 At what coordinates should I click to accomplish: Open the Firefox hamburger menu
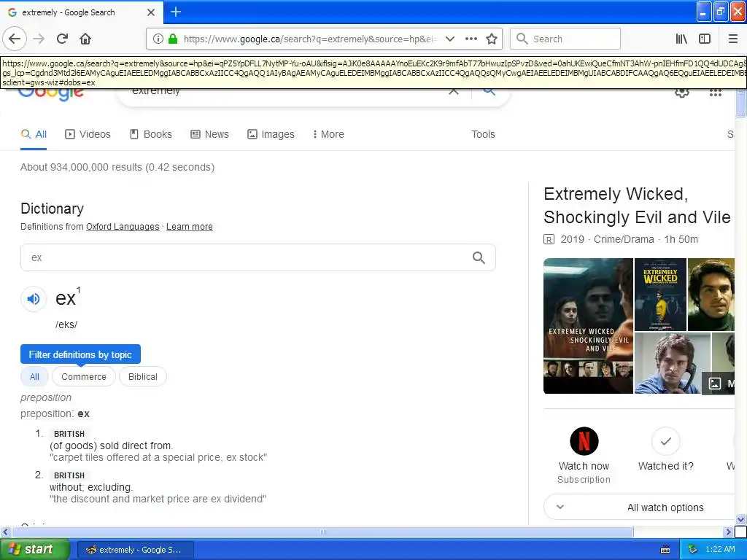pyautogui.click(x=733, y=39)
